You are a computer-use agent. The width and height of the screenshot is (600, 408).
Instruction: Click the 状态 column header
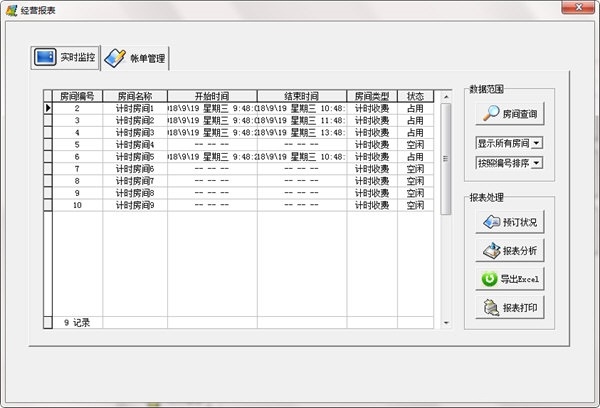click(x=415, y=96)
